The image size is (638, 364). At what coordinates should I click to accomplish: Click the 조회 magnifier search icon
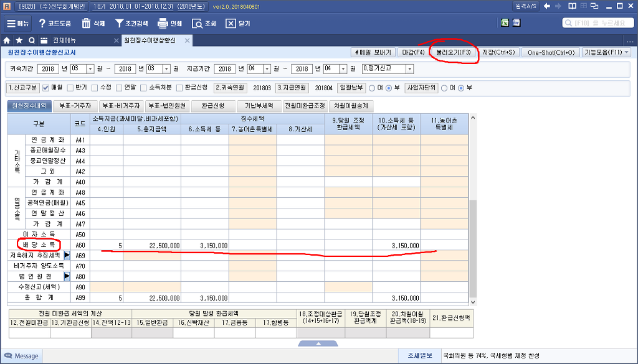point(197,24)
